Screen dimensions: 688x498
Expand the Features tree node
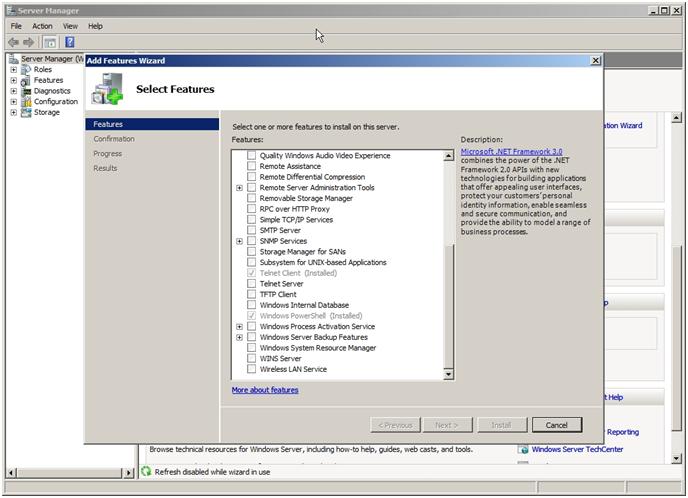click(x=14, y=80)
